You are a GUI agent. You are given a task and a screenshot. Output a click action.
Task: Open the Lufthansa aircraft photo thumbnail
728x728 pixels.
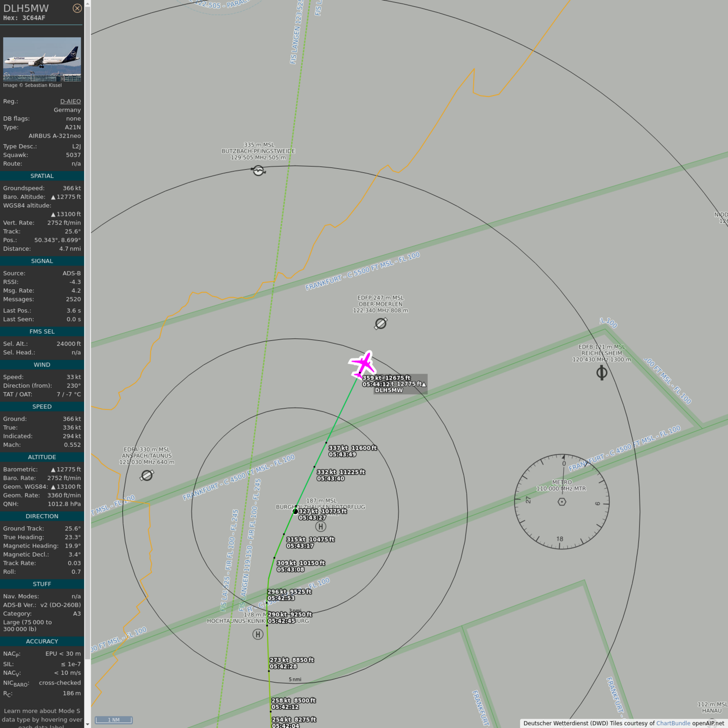point(42,59)
